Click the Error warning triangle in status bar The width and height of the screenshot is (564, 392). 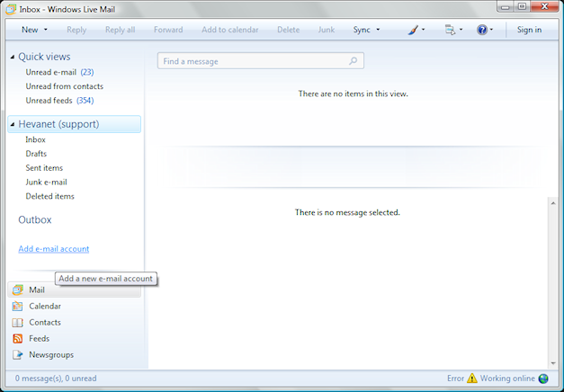(472, 379)
